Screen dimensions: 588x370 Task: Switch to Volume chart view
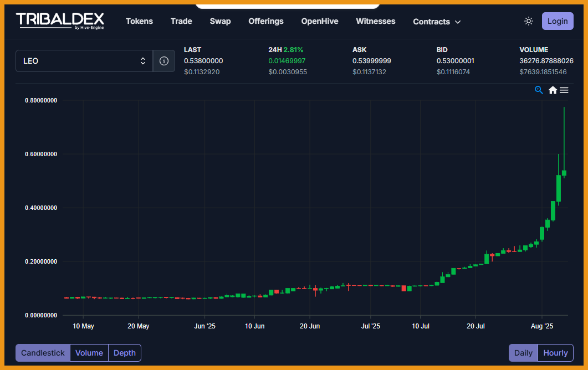click(89, 353)
